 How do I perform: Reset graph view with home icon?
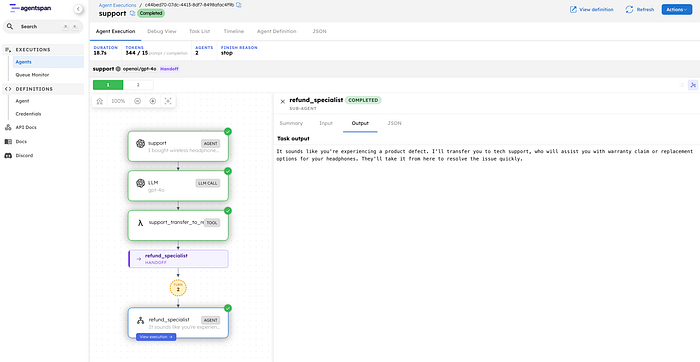click(x=100, y=101)
